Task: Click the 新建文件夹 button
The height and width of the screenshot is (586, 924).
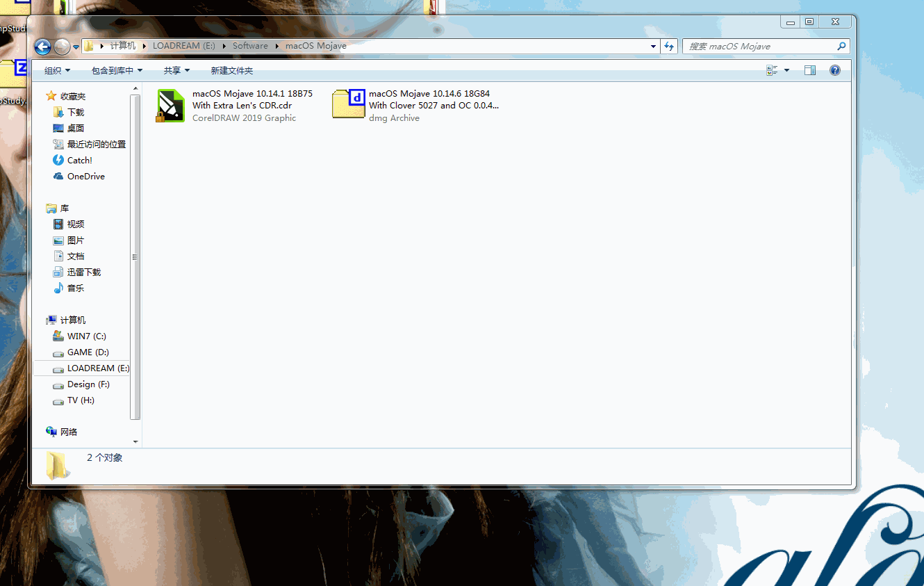Action: click(231, 70)
